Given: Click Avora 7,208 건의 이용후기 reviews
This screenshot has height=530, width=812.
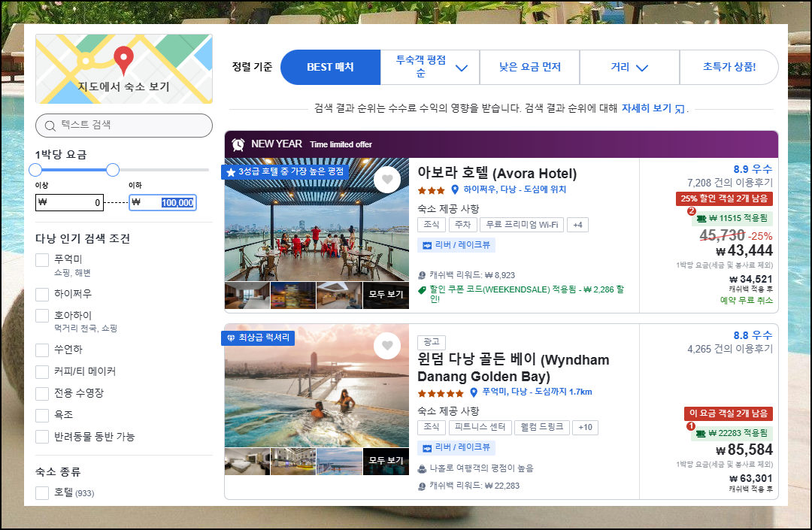Looking at the screenshot, I should tap(729, 183).
